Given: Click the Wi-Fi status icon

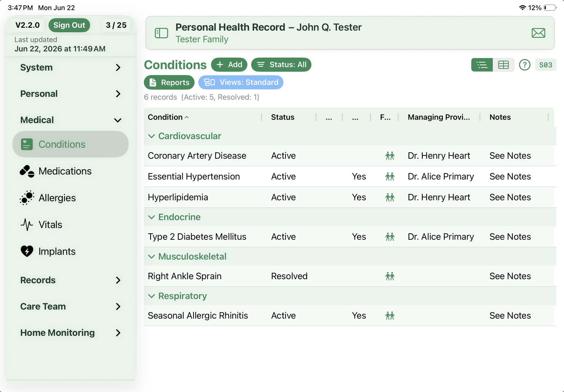Looking at the screenshot, I should 522,8.
